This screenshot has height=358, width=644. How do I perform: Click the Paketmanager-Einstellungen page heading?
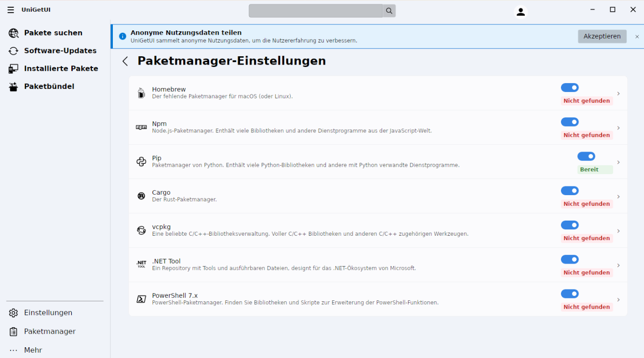point(232,61)
